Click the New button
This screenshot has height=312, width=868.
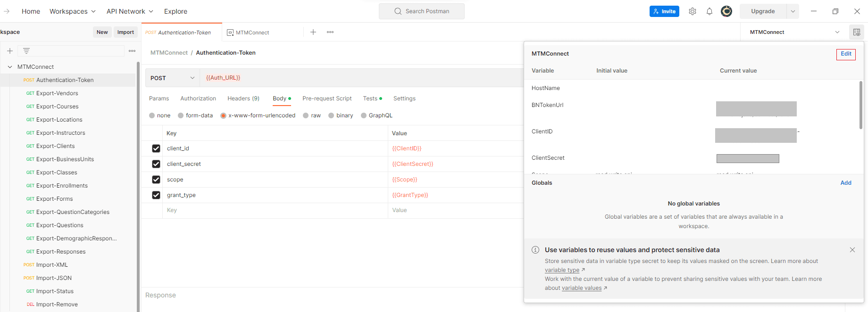click(x=102, y=32)
